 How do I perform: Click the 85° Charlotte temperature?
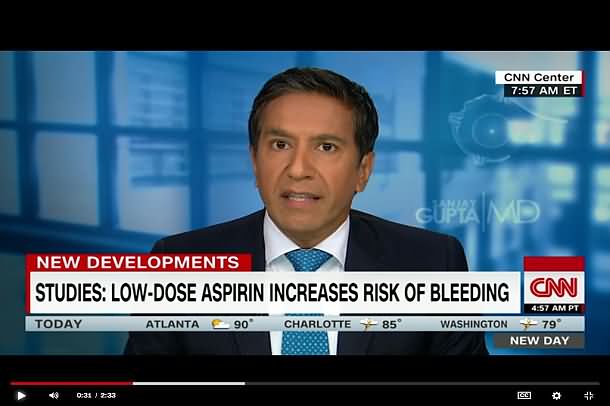pyautogui.click(x=392, y=324)
